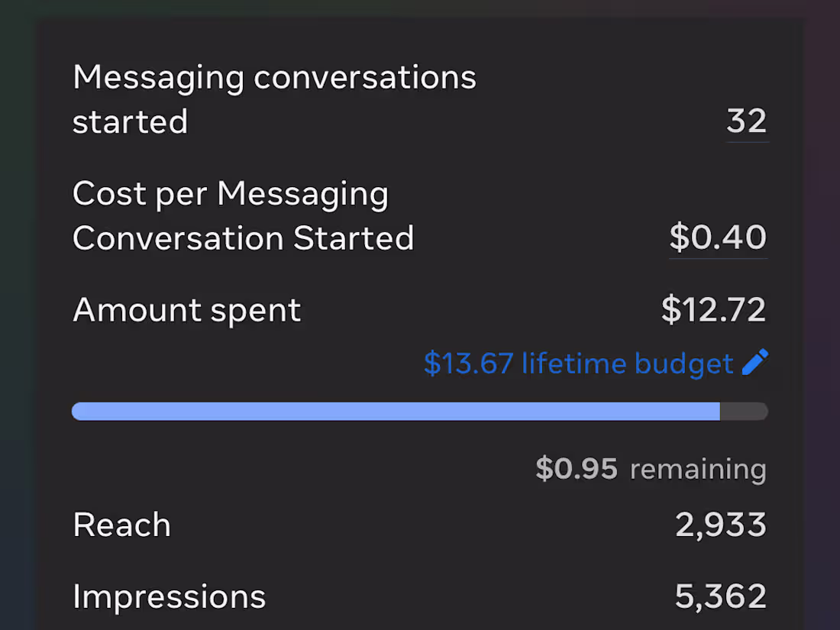Click the 5,362 impressions value
The height and width of the screenshot is (630, 840).
tap(720, 596)
